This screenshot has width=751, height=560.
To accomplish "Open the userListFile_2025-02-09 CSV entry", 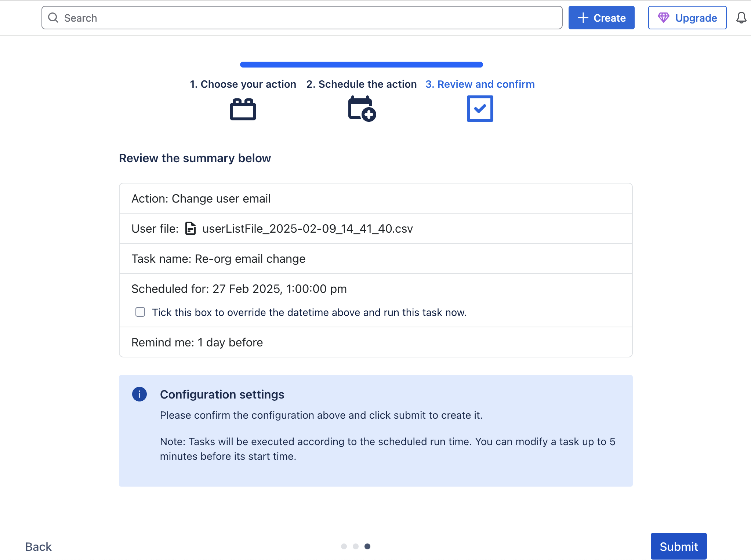I will tap(307, 228).
